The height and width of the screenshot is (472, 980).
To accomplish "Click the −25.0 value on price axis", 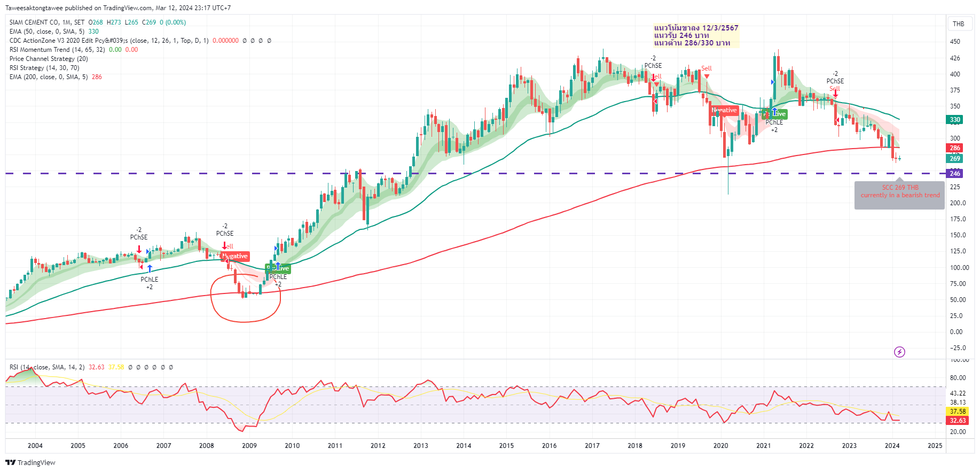I will 958,348.
